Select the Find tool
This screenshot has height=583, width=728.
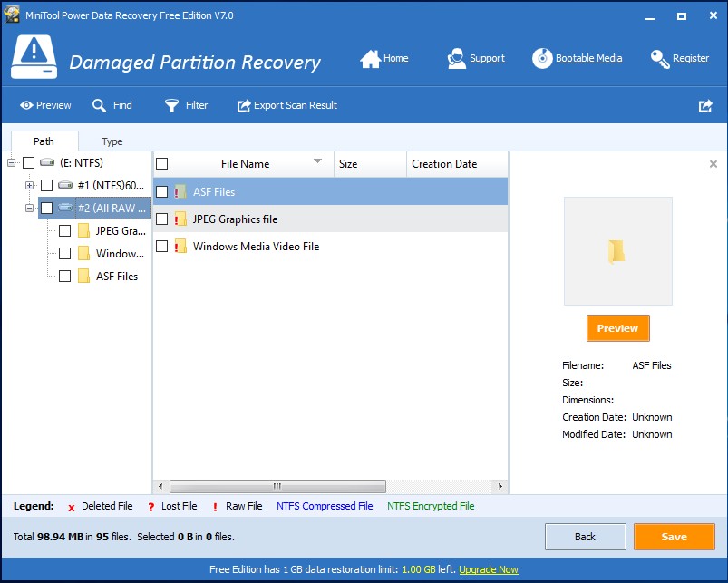[x=112, y=104]
